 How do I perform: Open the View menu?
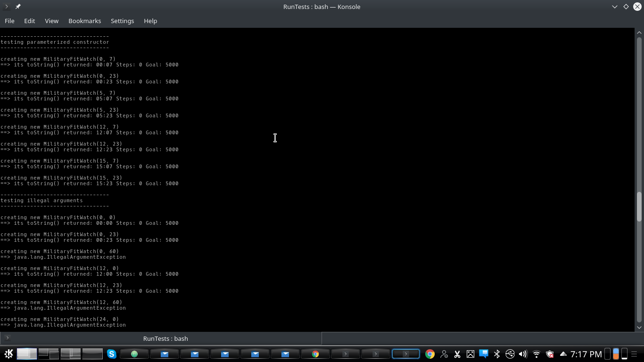tap(51, 21)
